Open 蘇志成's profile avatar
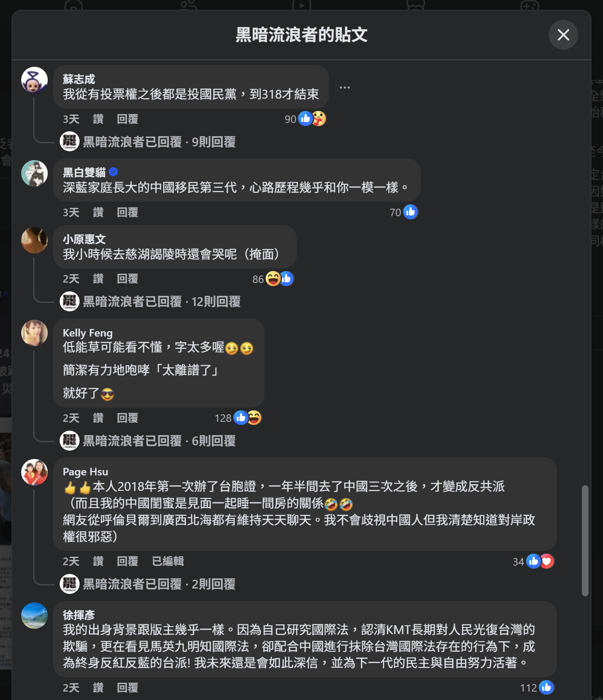 (34, 80)
